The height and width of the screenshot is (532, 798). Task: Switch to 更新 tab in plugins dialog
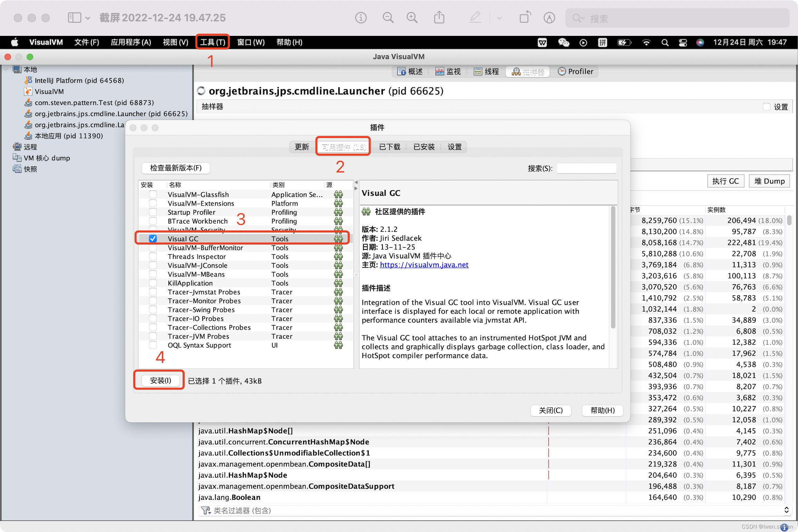(302, 147)
